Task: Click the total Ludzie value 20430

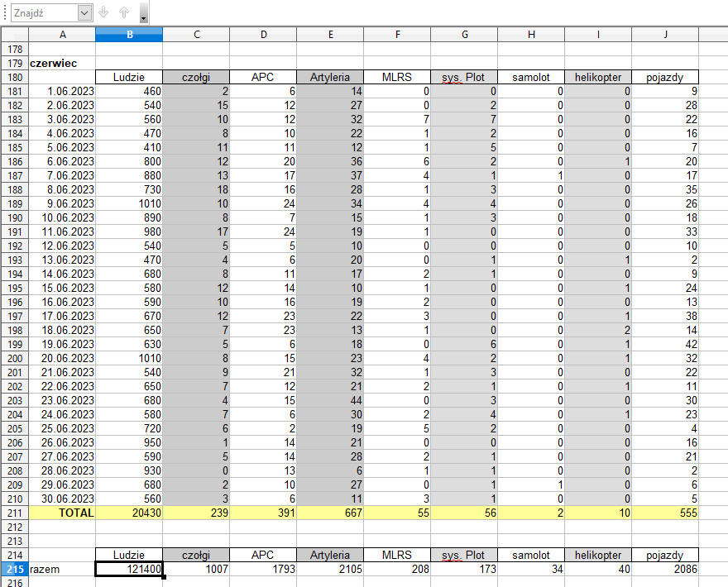Action: tap(129, 513)
